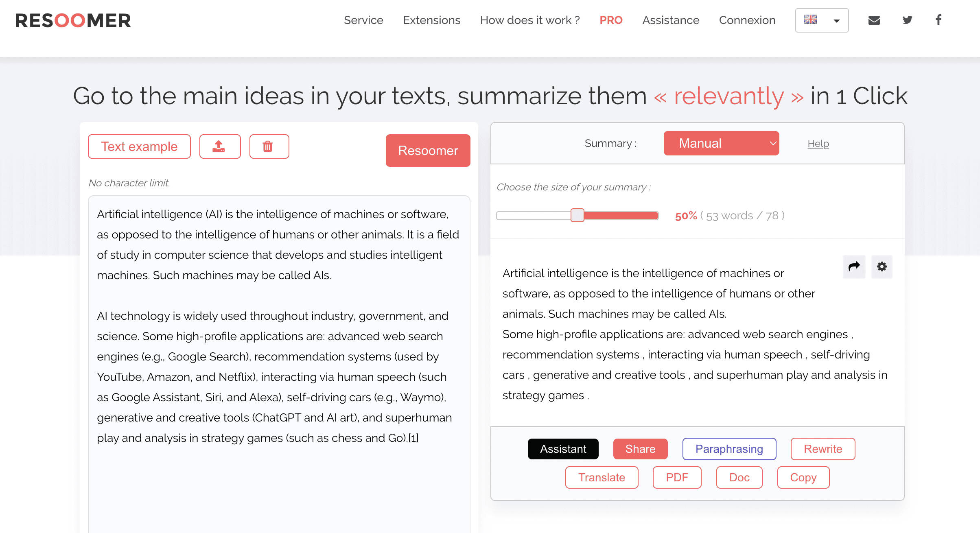The height and width of the screenshot is (533, 980).
Task: Open summary settings with the gear icon
Action: (882, 267)
